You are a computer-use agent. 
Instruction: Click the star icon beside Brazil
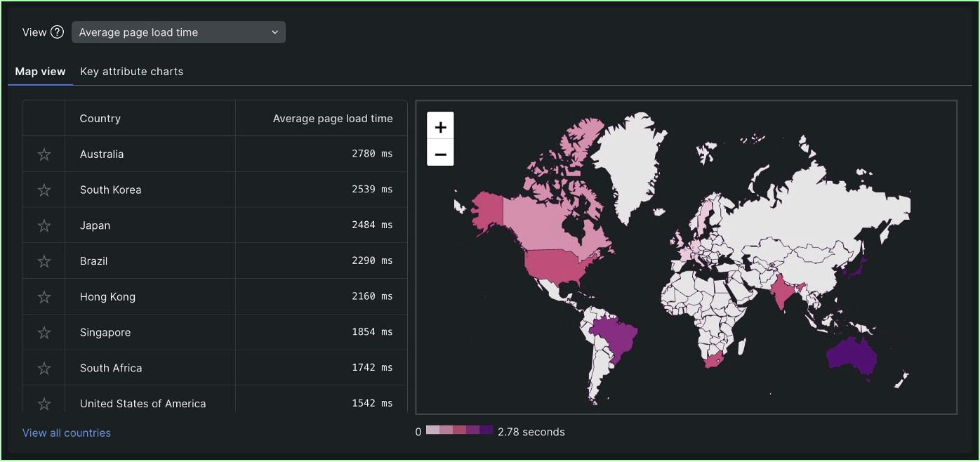tap(44, 260)
